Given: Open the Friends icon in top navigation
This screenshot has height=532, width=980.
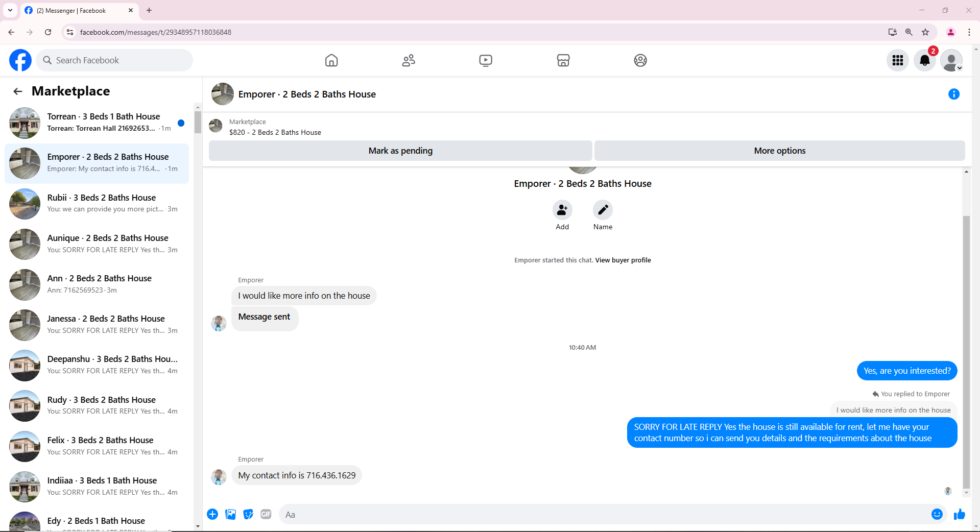Looking at the screenshot, I should point(409,60).
